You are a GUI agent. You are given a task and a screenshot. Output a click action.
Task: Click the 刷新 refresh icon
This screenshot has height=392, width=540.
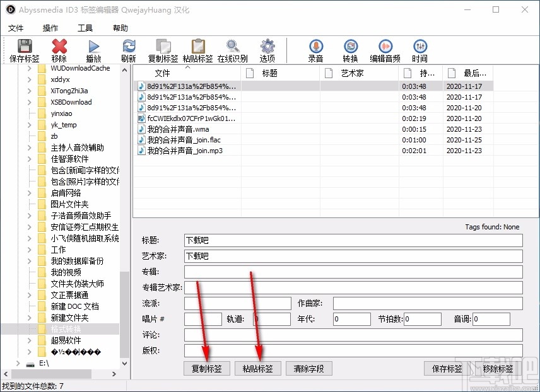tap(129, 47)
